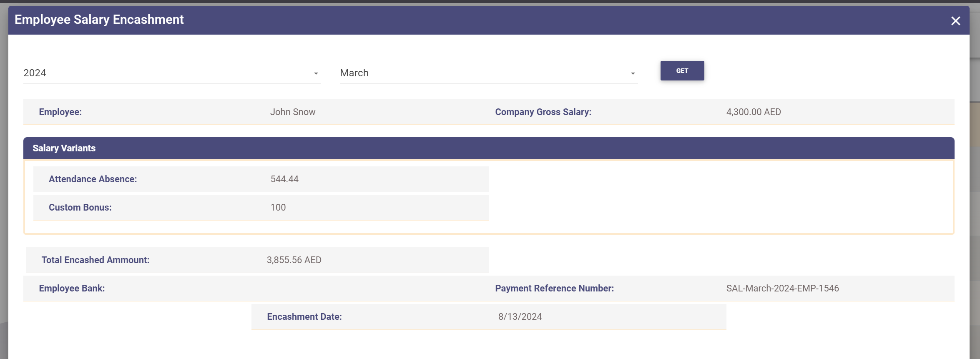This screenshot has height=359, width=980.
Task: Select the 3,855.56 AED total amount
Action: tap(294, 260)
